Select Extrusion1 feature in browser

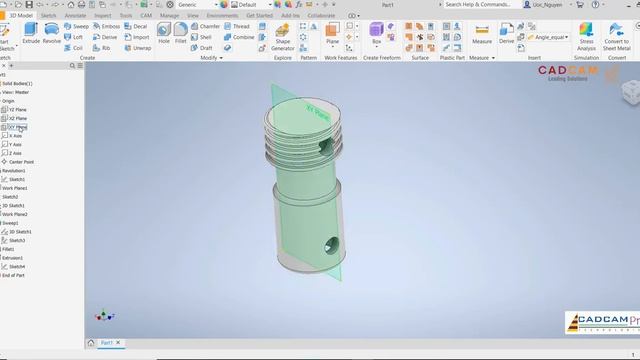click(12, 258)
